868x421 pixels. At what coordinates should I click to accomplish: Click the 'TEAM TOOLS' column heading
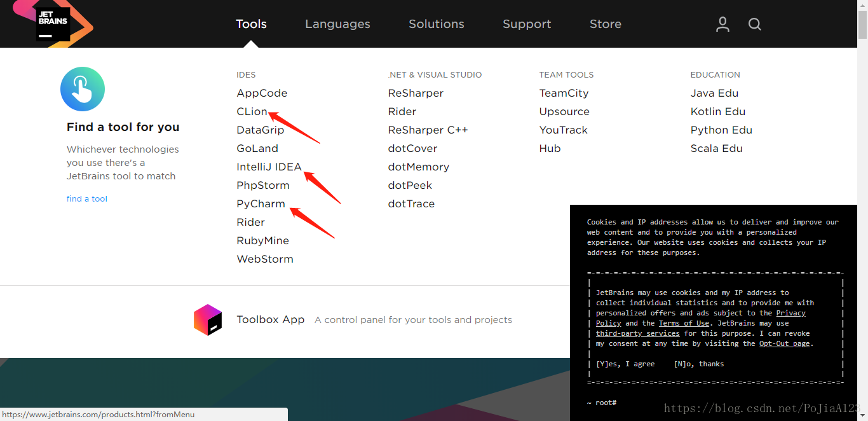(x=567, y=74)
